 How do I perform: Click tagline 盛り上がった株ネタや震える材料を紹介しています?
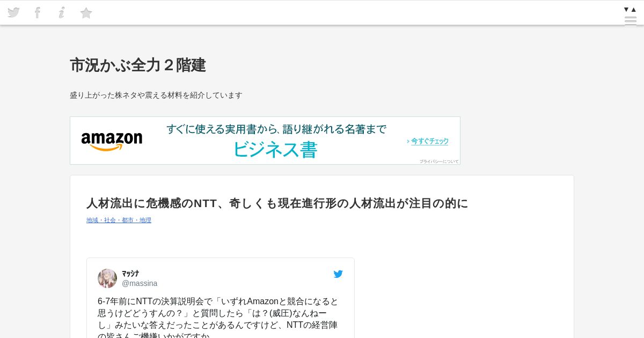coord(156,95)
